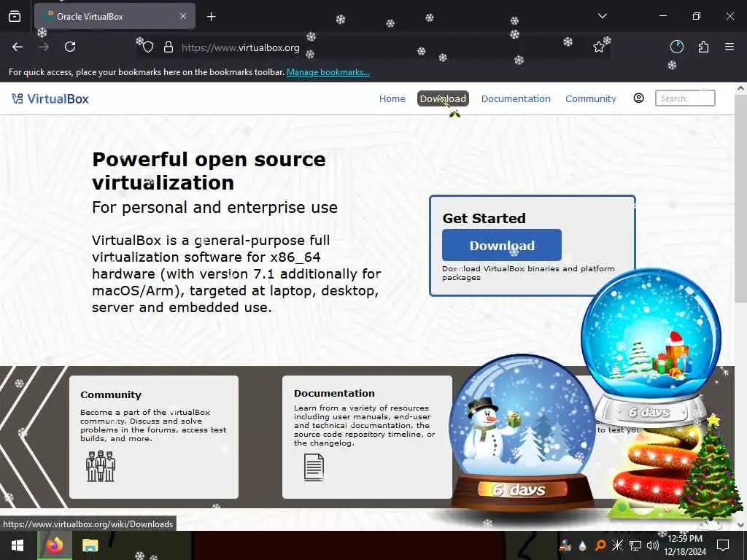Click the padlock site security icon
The width and height of the screenshot is (747, 560).
[169, 47]
